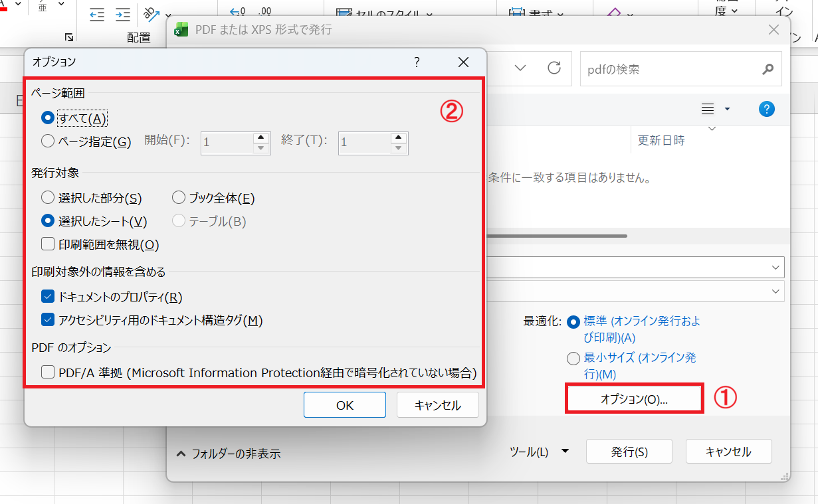The image size is (818, 504).
Task: Open the orientation dropdown arrow in ribbon
Action: (x=168, y=15)
